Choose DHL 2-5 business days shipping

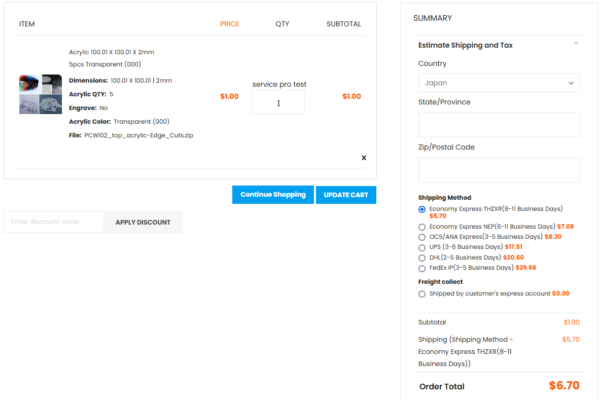[422, 257]
